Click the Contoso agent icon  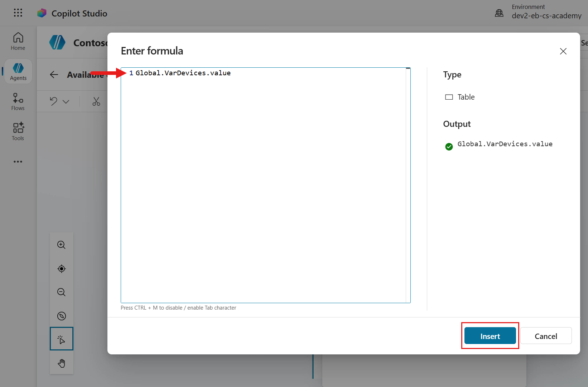point(57,43)
